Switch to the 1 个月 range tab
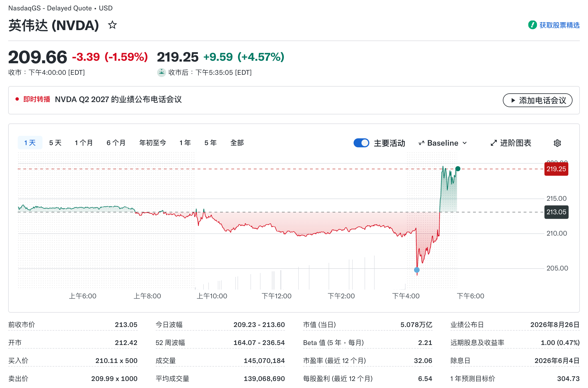Image resolution: width=588 pixels, height=388 pixels. [83, 143]
